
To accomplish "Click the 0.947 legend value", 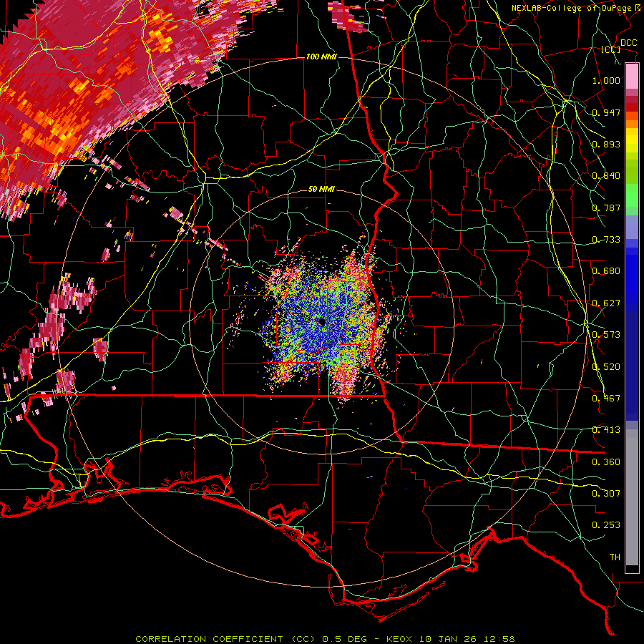I will (606, 112).
